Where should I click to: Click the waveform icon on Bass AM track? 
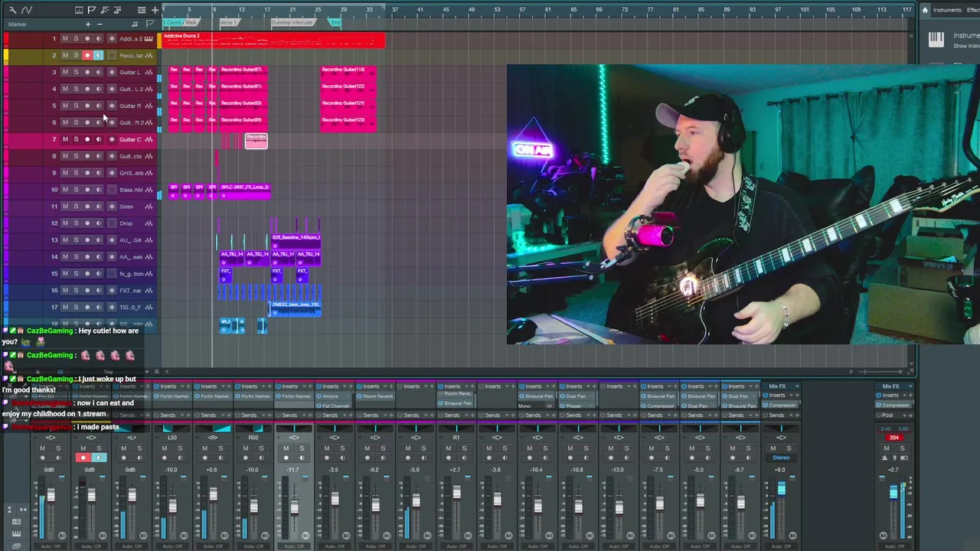coord(149,190)
